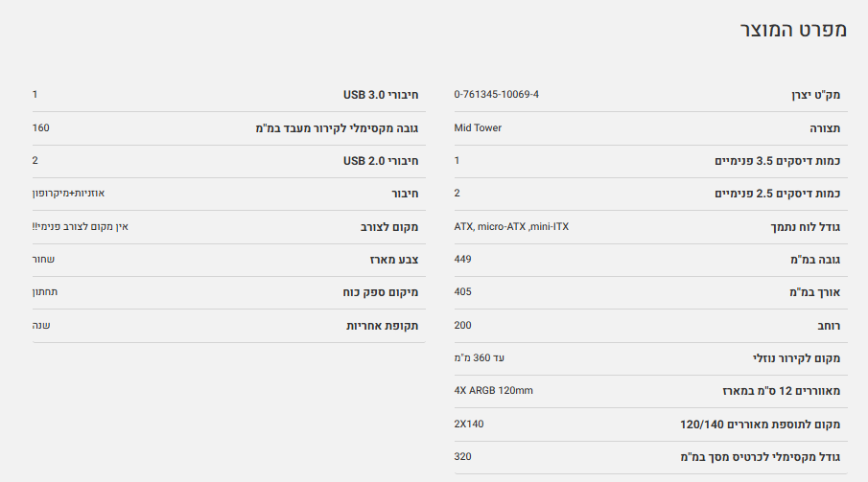
Task: Select the height value 449
Action: click(x=462, y=260)
